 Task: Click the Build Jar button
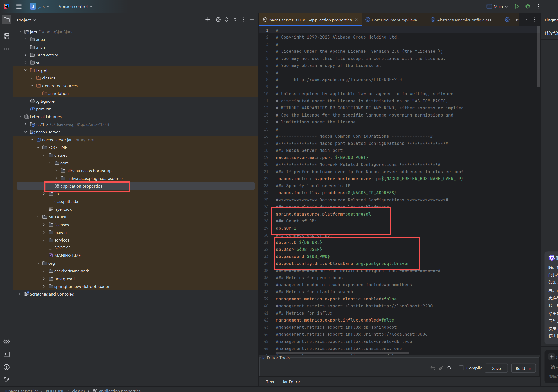tap(523, 368)
